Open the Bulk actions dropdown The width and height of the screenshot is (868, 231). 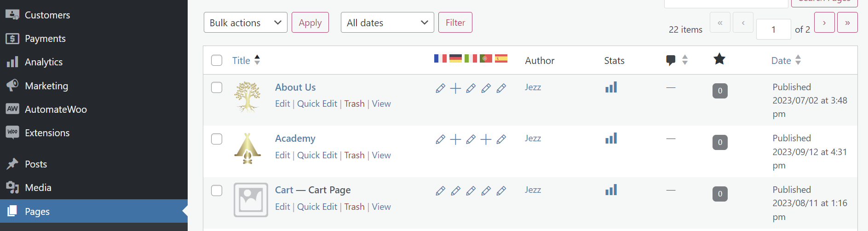246,23
